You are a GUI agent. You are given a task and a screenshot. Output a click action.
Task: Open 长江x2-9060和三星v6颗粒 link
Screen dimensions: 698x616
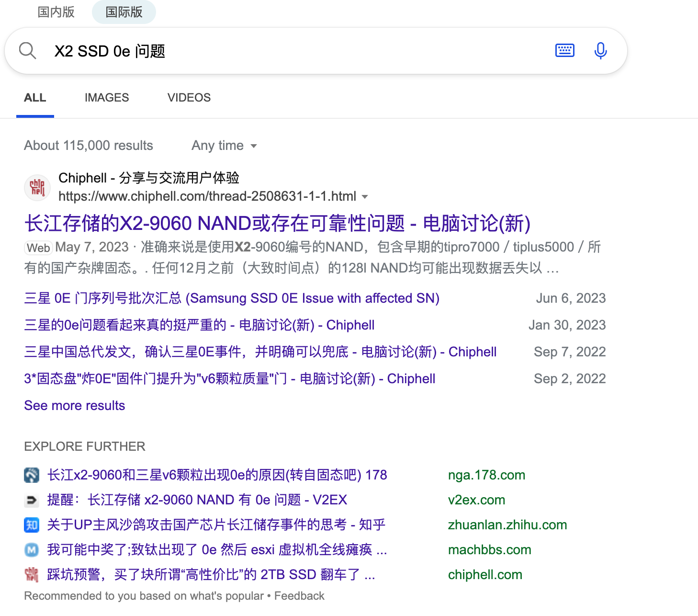click(217, 475)
